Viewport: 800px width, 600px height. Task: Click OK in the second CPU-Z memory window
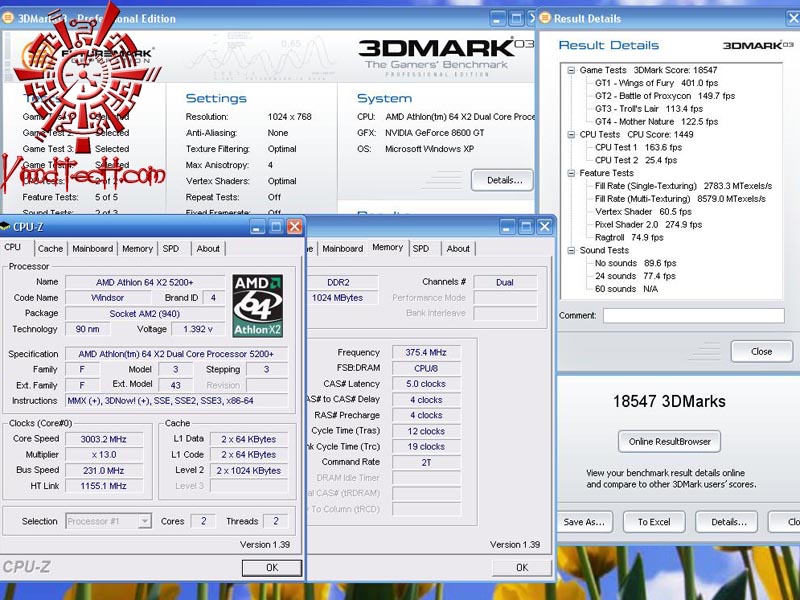point(522,568)
